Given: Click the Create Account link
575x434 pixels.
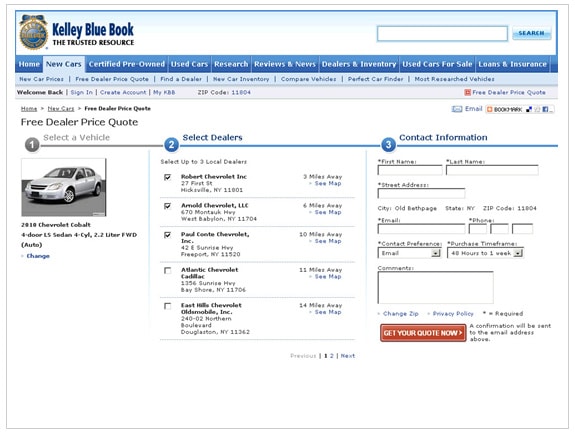Looking at the screenshot, I should pos(123,92).
